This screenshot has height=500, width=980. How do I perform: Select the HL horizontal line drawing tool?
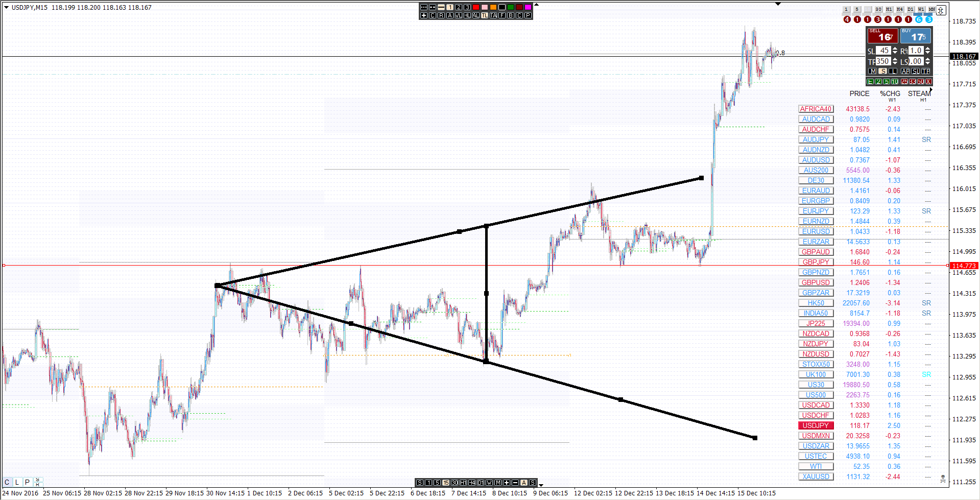pyautogui.click(x=467, y=15)
